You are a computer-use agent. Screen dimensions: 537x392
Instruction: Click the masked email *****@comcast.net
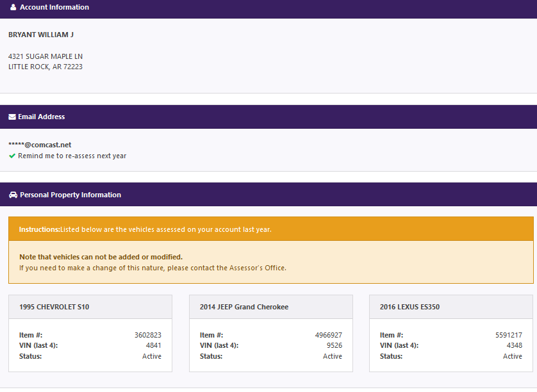(x=40, y=145)
